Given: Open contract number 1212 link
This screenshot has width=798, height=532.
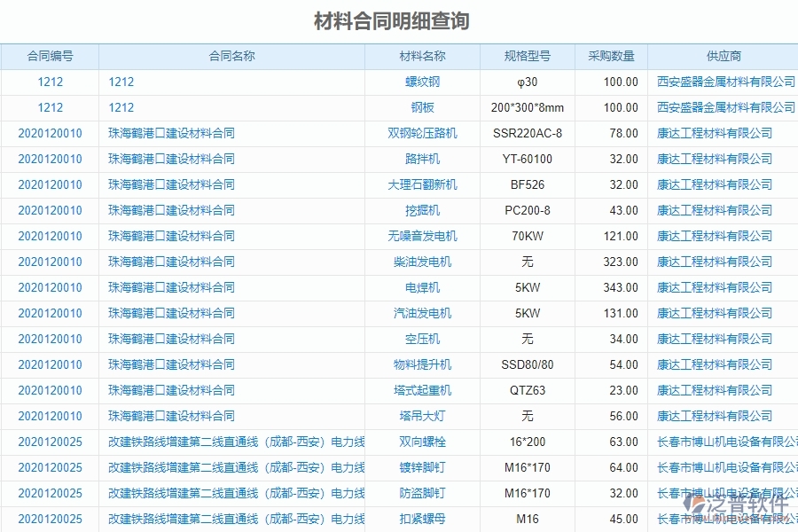Looking at the screenshot, I should tap(51, 82).
